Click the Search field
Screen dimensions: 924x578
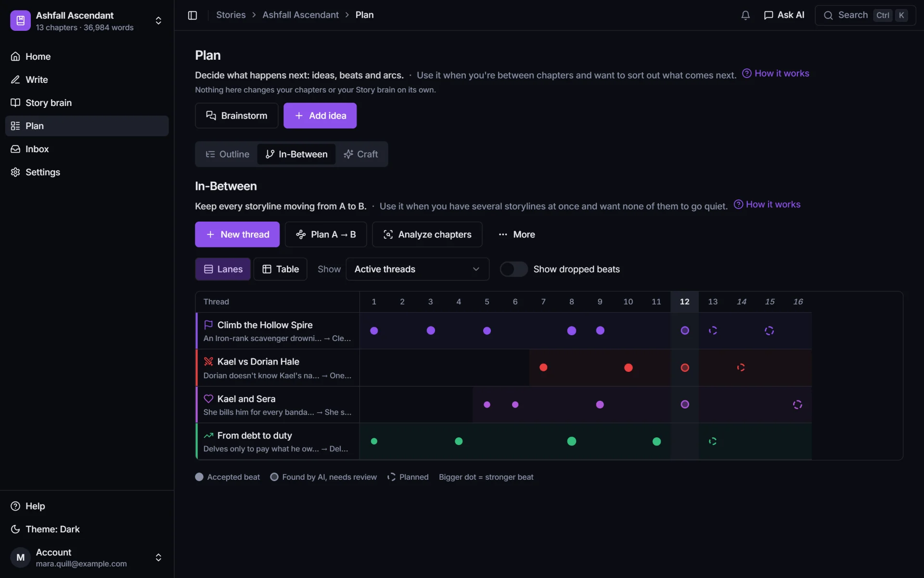click(x=865, y=15)
